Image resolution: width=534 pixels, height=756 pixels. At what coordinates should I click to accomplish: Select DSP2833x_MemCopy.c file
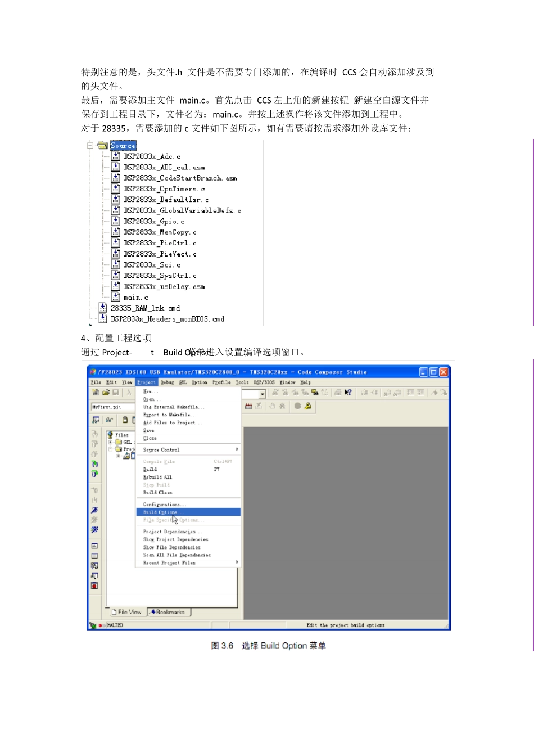click(160, 232)
